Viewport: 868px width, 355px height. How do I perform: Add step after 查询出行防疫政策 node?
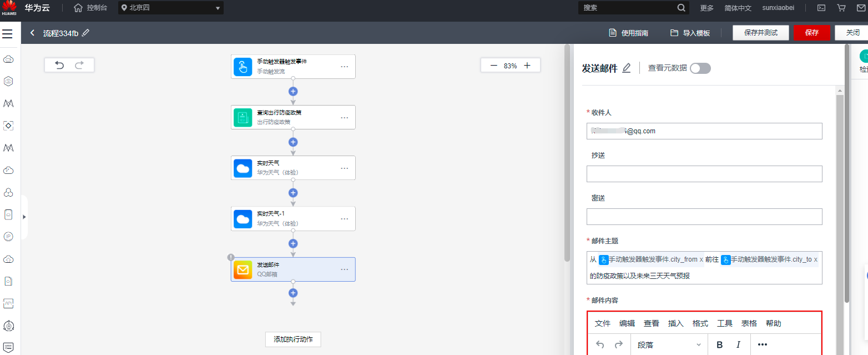(293, 142)
